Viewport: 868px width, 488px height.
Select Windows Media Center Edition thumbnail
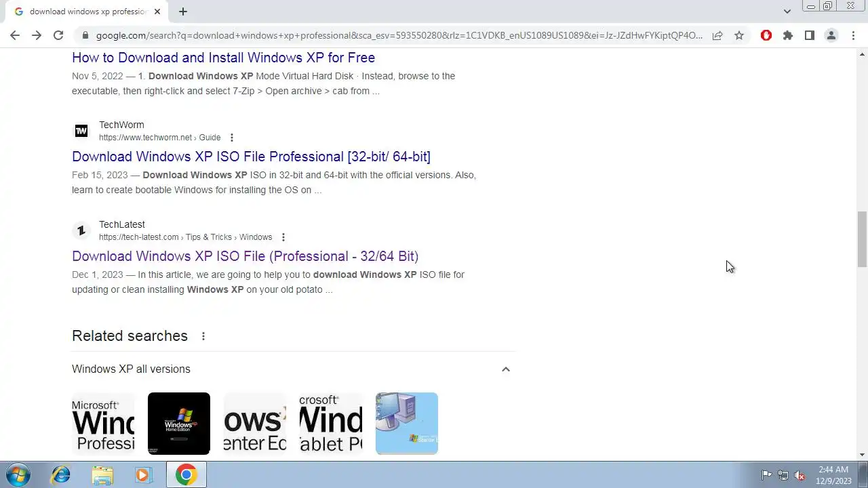pyautogui.click(x=255, y=424)
